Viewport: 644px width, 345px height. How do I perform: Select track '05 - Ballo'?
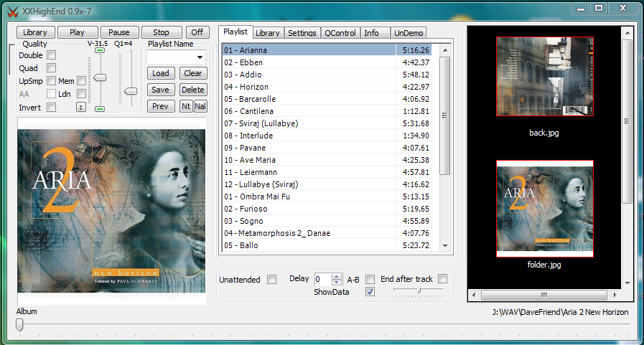click(327, 245)
